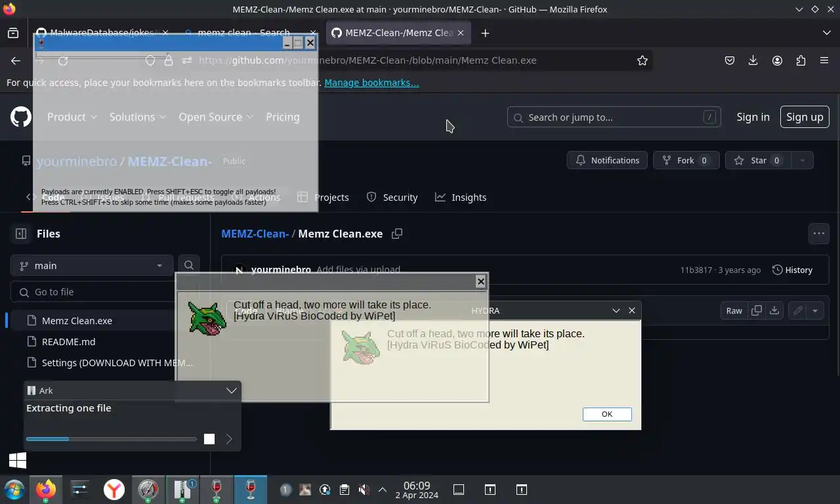Open the Star list dropdown arrow
The image size is (840, 504).
[x=802, y=160]
